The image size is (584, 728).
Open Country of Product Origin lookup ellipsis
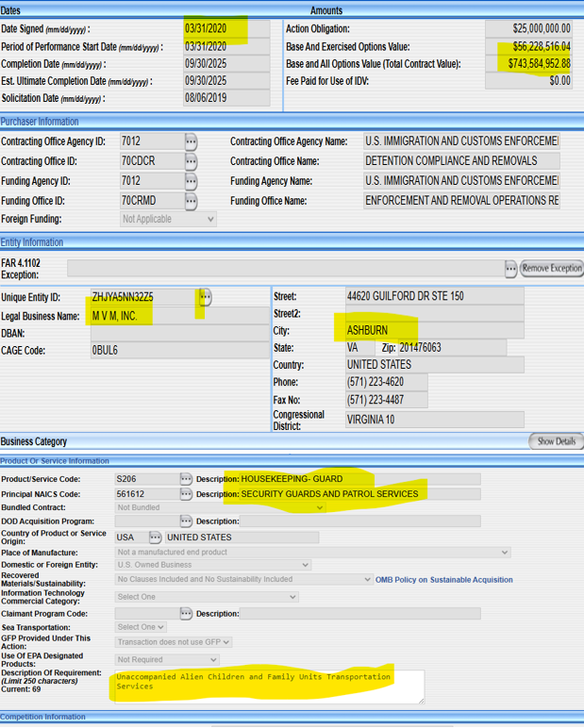[x=155, y=538]
